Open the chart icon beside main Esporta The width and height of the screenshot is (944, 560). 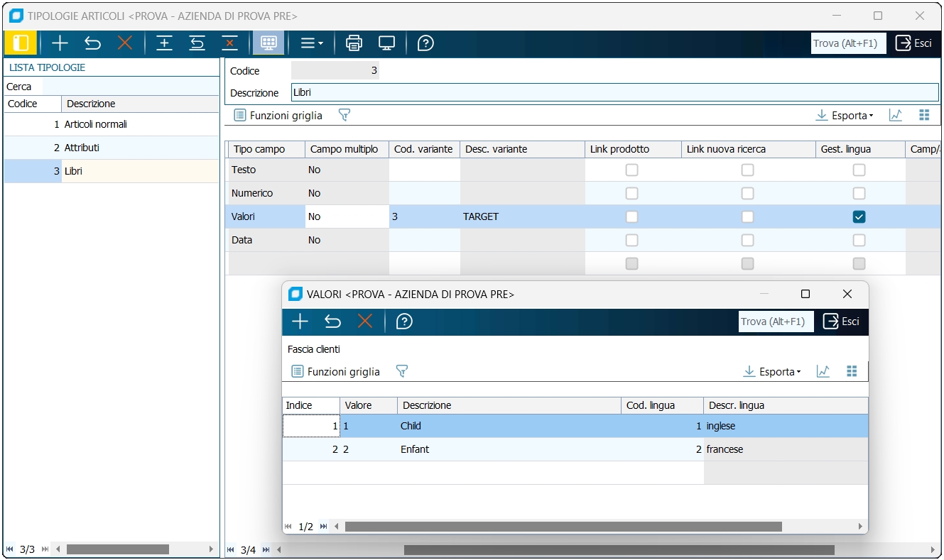[896, 115]
